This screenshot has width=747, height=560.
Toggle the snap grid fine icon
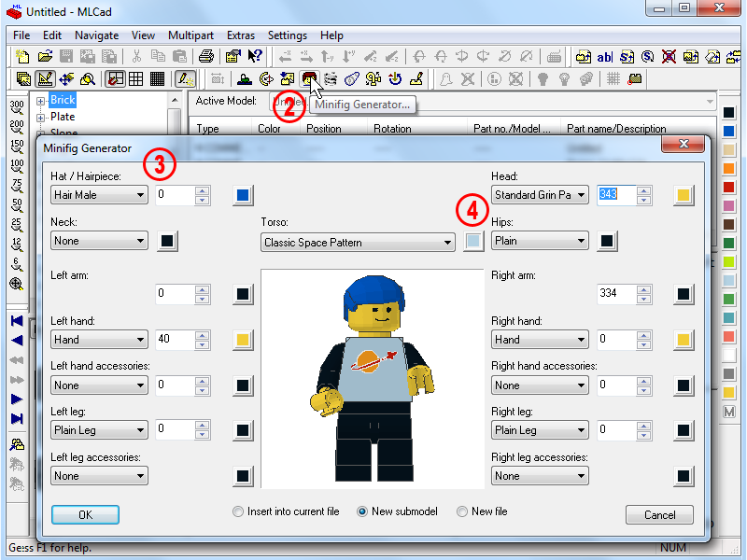pyautogui.click(x=157, y=78)
